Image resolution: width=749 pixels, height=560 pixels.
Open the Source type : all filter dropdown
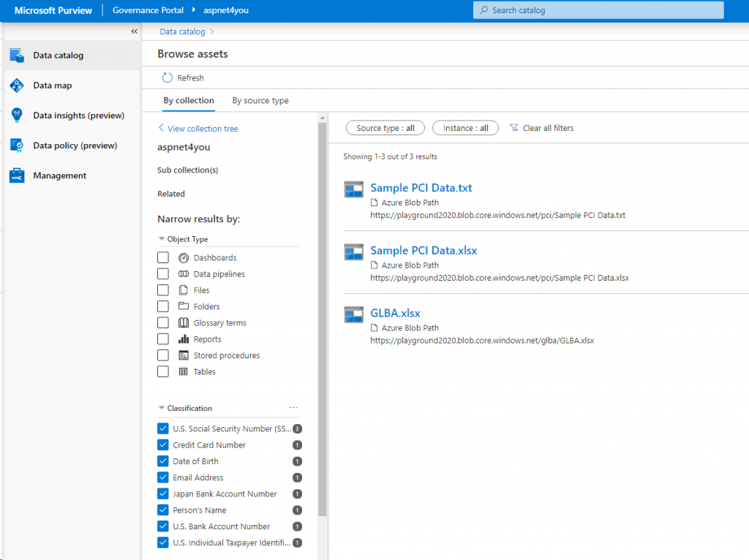click(385, 128)
